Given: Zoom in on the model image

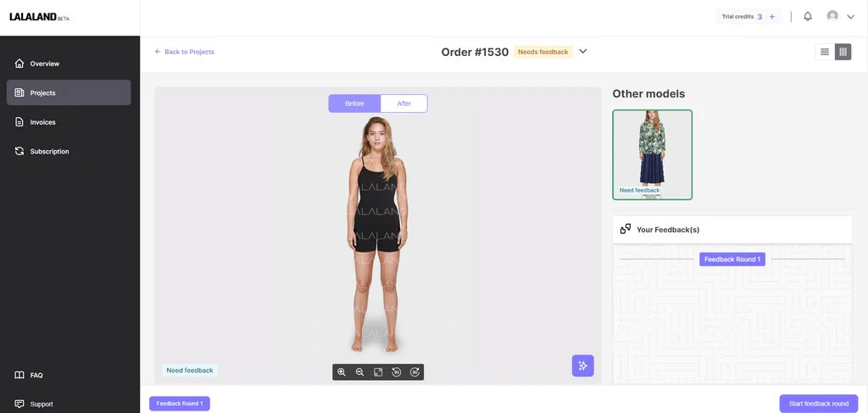Looking at the screenshot, I should tap(342, 372).
